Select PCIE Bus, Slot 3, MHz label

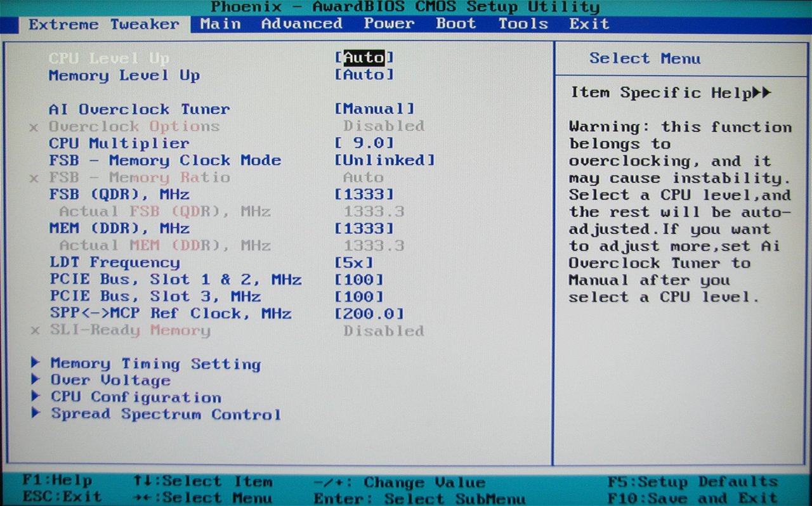[x=155, y=297]
